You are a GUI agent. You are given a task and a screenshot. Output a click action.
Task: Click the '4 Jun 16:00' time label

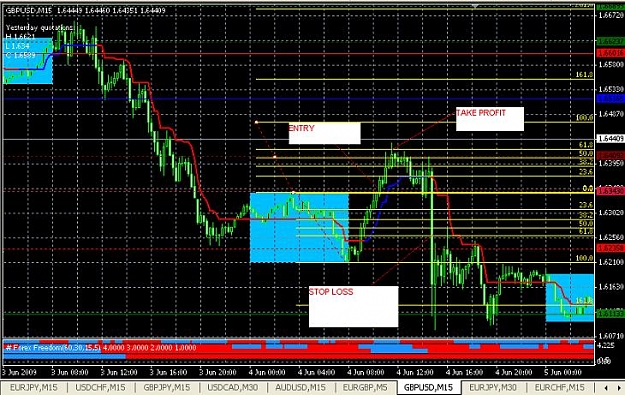click(464, 373)
